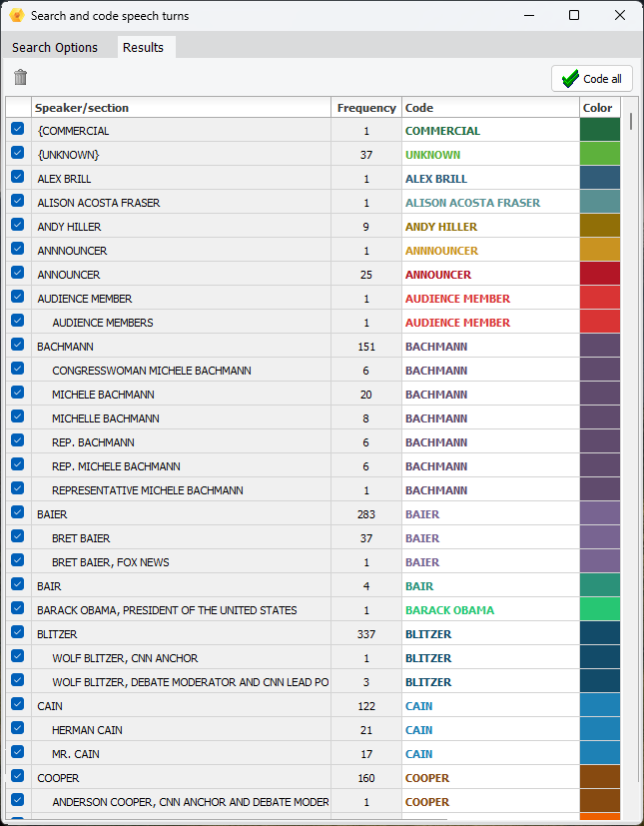The width and height of the screenshot is (644, 826).
Task: Click the BAIR code cell
Action: point(491,586)
